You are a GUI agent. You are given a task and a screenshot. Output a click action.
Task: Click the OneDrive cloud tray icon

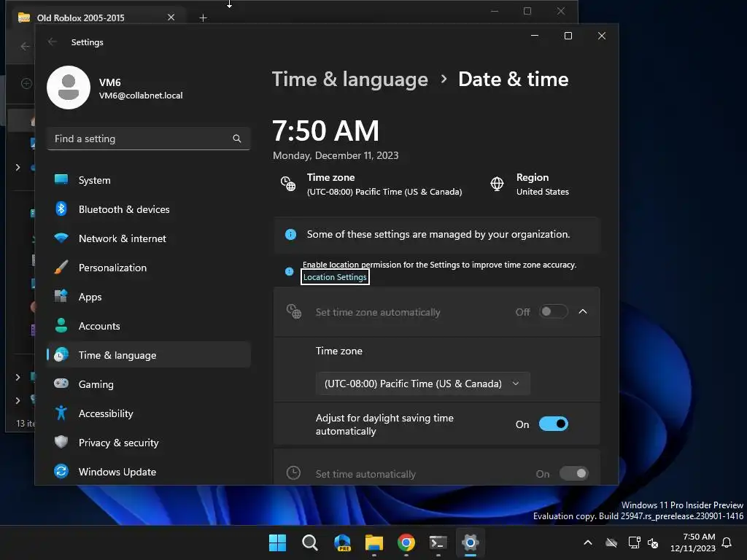tap(611, 542)
